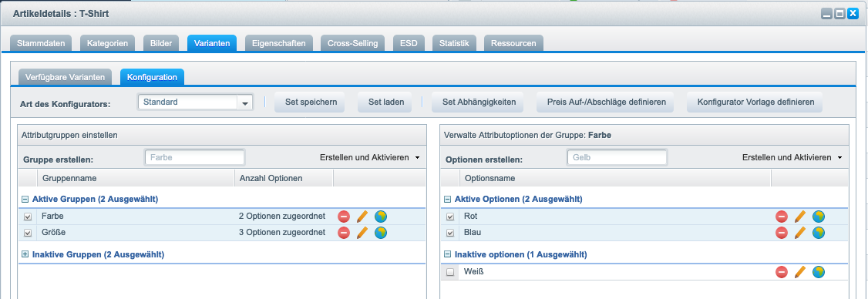Switch to the Kategorien tab
Viewport: 868px width, 299px height.
(107, 43)
